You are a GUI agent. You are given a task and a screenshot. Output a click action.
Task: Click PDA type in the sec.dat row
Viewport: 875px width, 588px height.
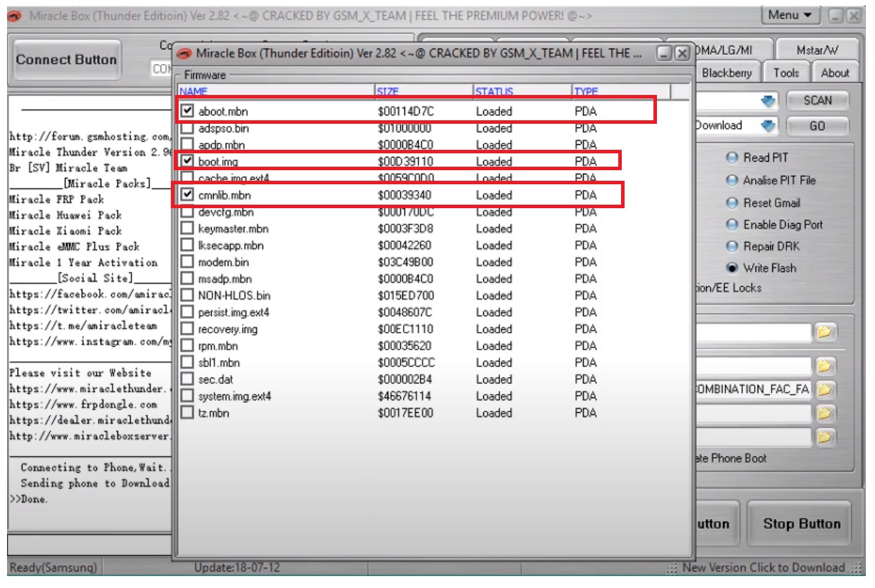click(x=585, y=379)
